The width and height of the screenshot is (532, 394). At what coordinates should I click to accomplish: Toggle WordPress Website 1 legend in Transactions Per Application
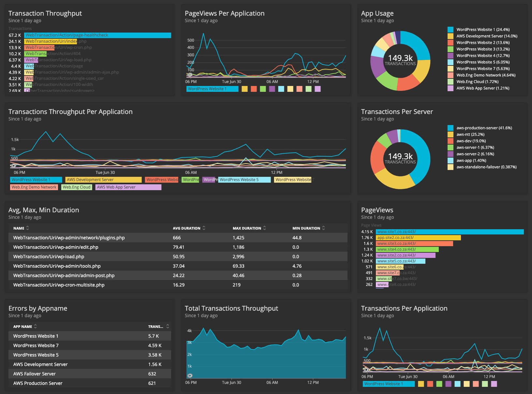(389, 384)
